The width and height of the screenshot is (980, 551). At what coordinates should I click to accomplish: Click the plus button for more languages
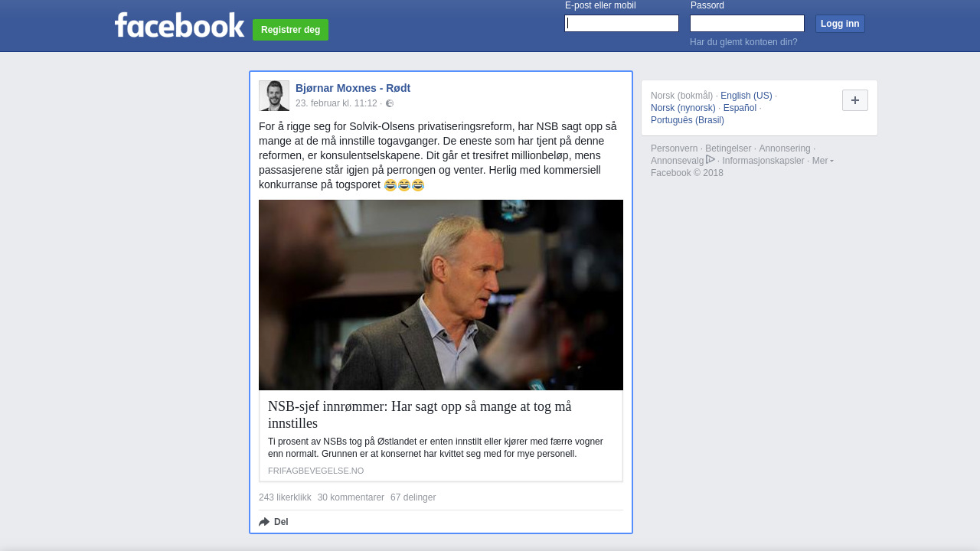pyautogui.click(x=855, y=100)
